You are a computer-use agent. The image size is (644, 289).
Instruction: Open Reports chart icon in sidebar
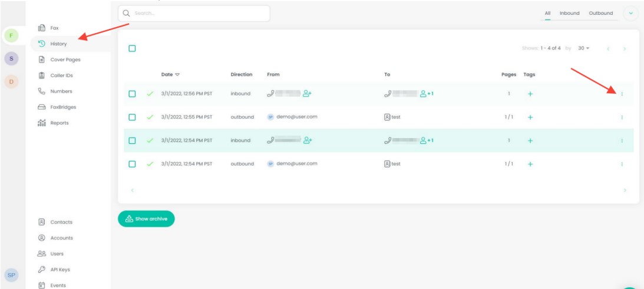pos(42,123)
